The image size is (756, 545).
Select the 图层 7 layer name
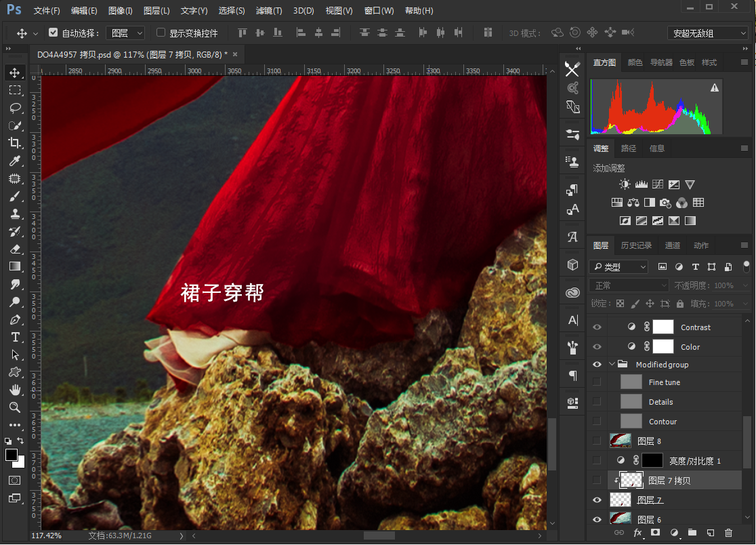(650, 500)
